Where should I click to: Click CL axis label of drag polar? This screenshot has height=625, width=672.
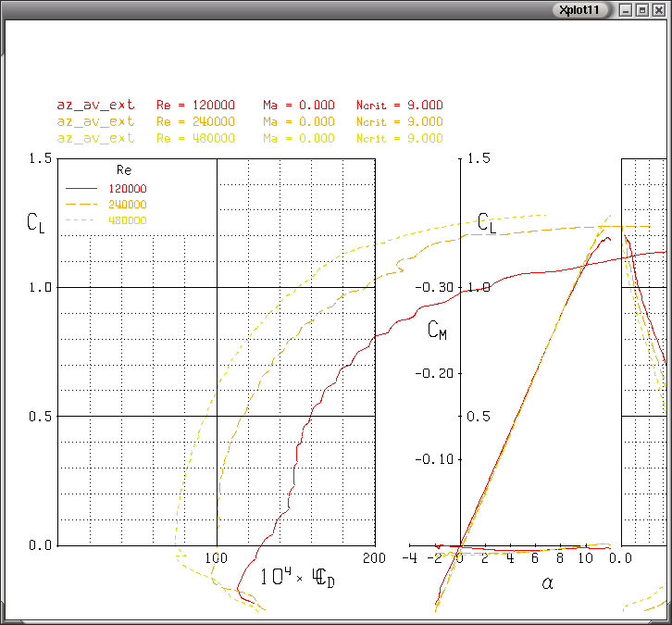click(35, 223)
